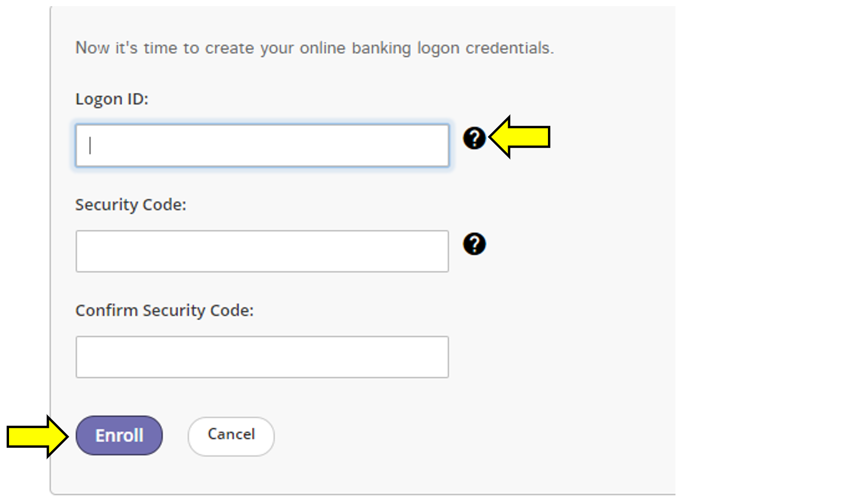Viewport: 848px width, 504px height.
Task: Click into the Security Code field
Action: [262, 251]
